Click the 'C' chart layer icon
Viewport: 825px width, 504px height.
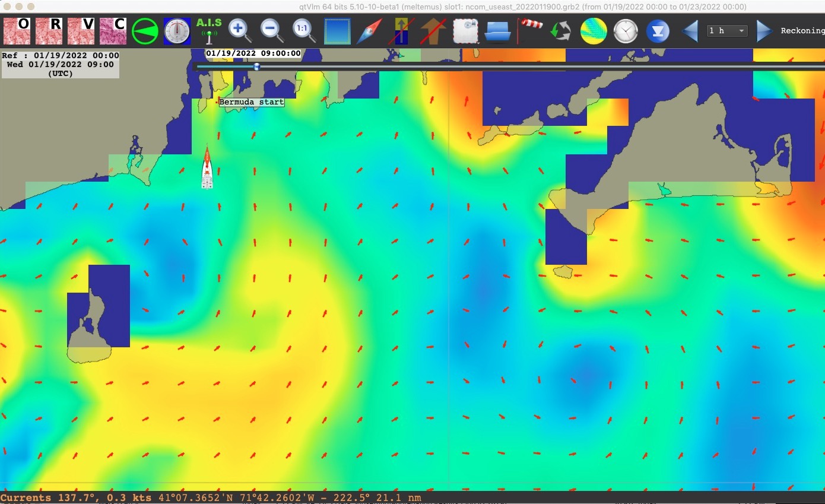pos(113,31)
